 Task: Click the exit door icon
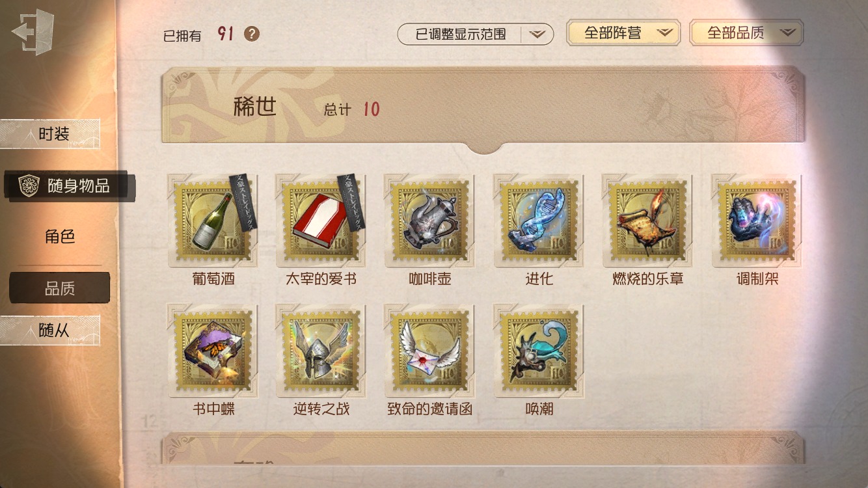coord(33,32)
